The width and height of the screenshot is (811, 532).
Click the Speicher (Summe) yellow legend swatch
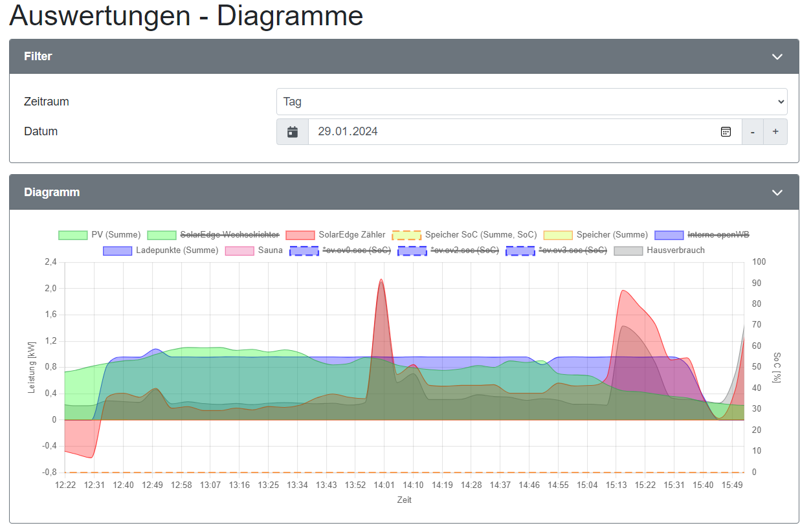click(558, 235)
